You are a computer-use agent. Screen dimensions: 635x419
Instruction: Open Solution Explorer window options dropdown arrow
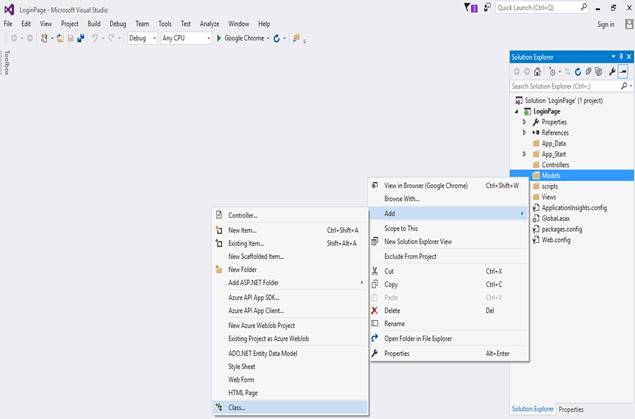pyautogui.click(x=613, y=57)
